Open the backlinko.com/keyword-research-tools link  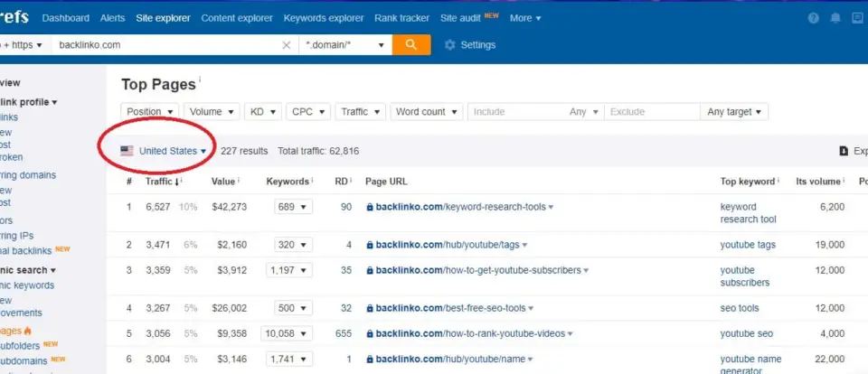(460, 207)
